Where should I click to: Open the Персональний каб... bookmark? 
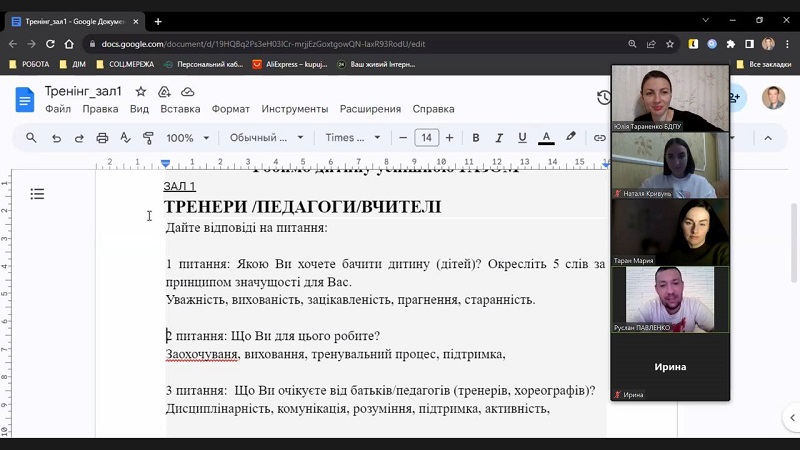pyautogui.click(x=204, y=64)
